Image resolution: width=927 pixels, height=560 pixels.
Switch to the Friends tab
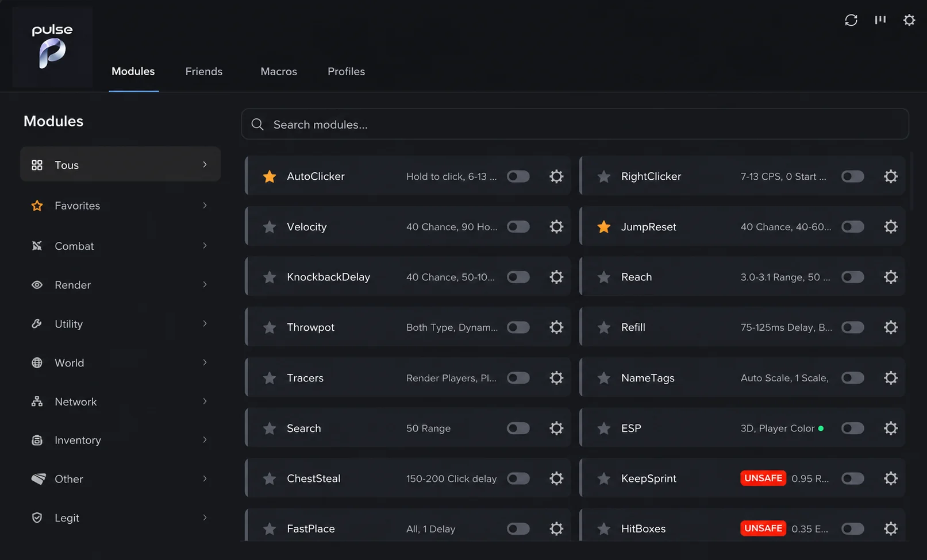(204, 71)
